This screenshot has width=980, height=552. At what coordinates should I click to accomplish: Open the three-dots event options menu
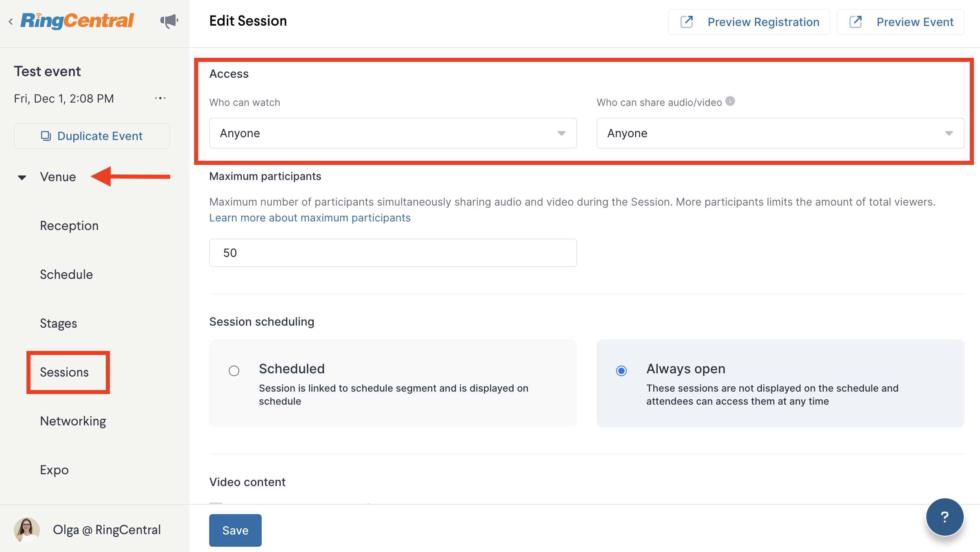(160, 98)
